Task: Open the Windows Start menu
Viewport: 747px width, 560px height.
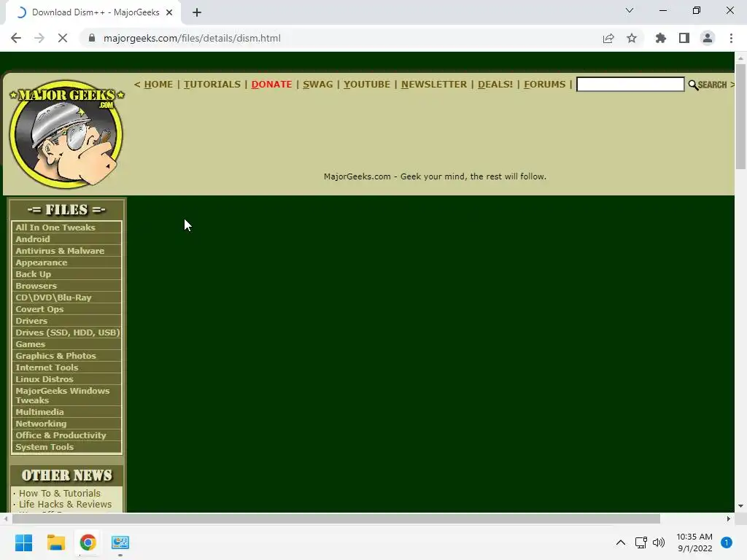Action: 24,542
